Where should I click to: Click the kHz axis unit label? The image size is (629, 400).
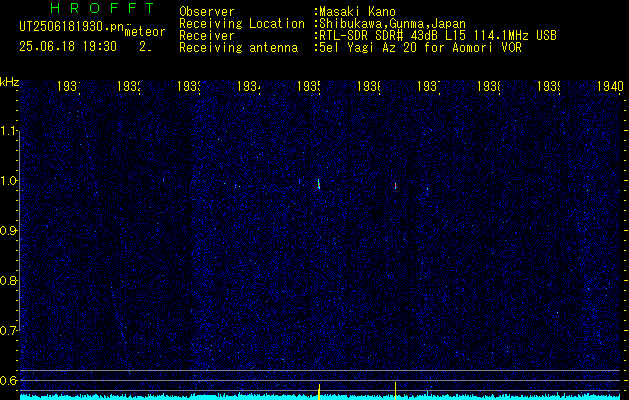(x=9, y=83)
